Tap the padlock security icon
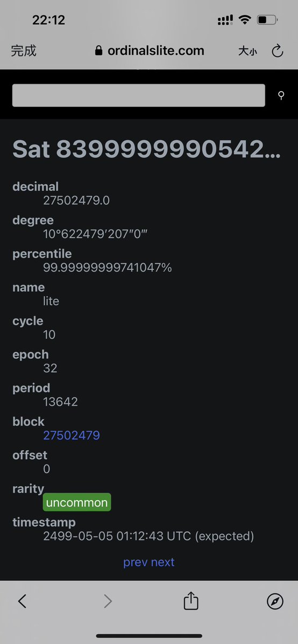 pos(98,50)
